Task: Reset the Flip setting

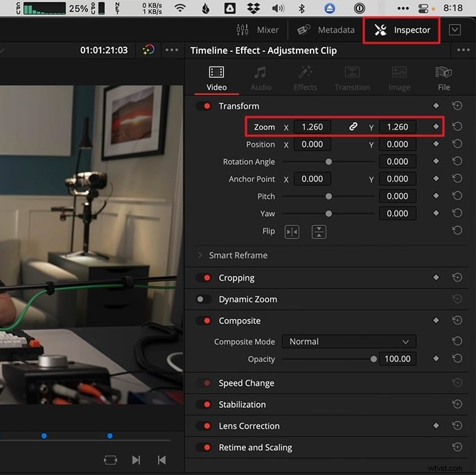Action: coord(457,231)
